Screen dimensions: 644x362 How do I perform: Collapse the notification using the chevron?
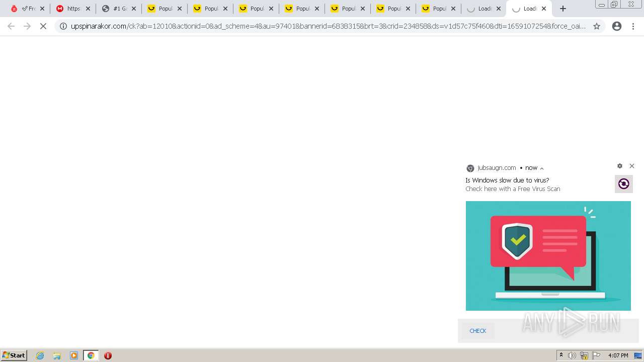542,168
